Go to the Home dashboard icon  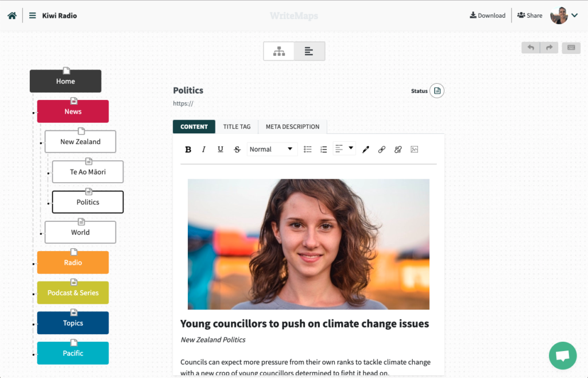pyautogui.click(x=11, y=16)
